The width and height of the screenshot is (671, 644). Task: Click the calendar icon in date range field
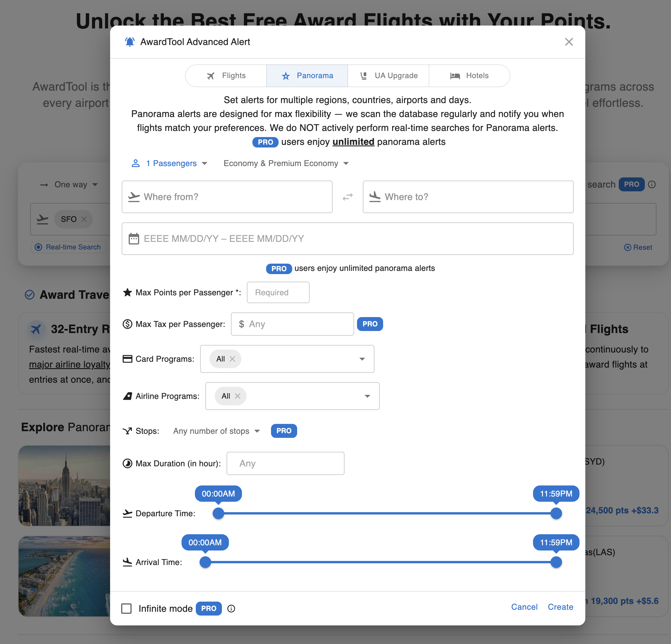tap(134, 238)
